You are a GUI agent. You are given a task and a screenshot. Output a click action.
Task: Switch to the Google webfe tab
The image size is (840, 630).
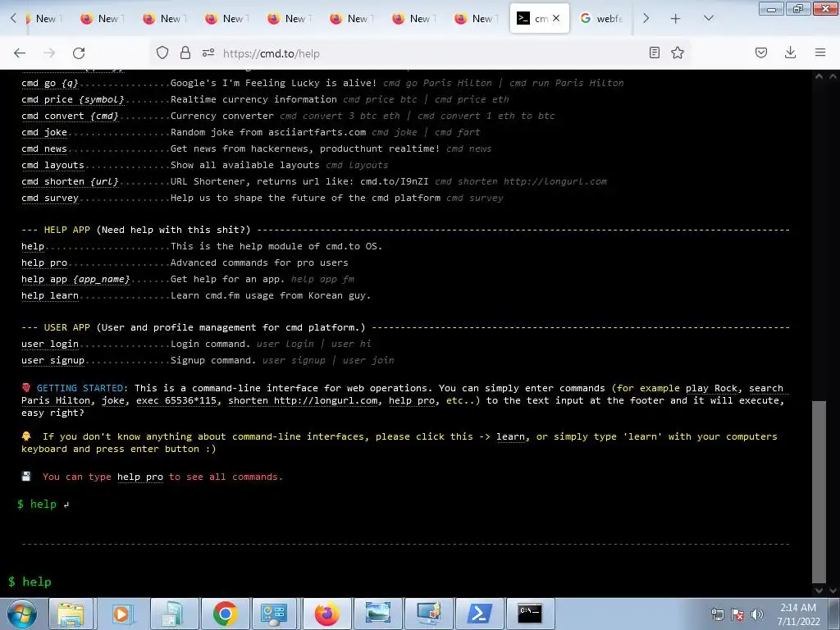[x=602, y=18]
